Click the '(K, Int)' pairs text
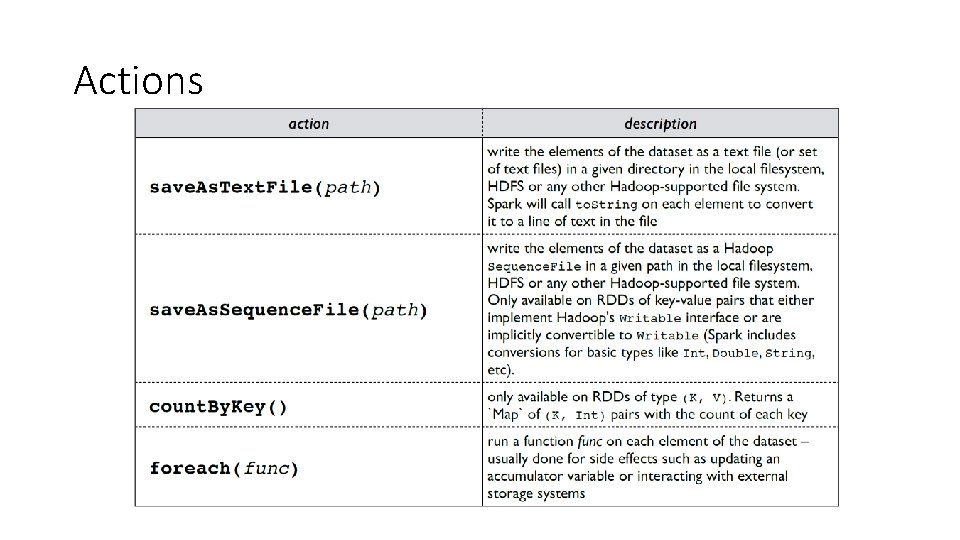 [x=574, y=415]
